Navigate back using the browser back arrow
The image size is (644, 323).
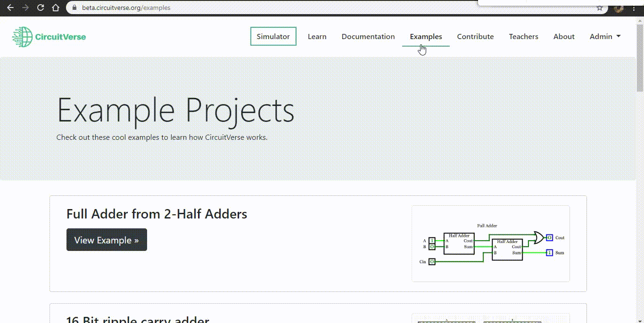pyautogui.click(x=10, y=8)
